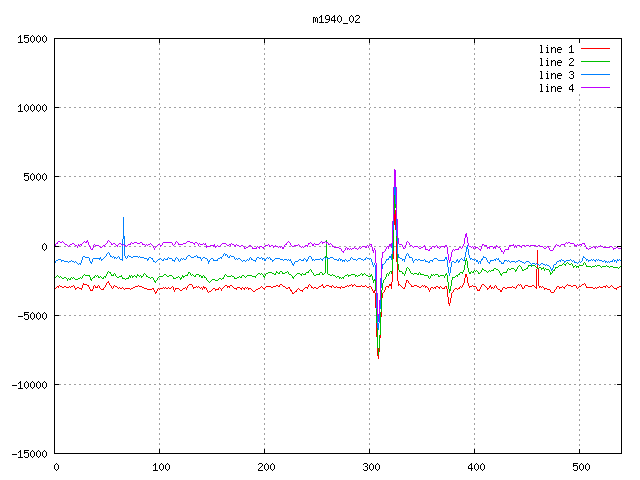This screenshot has width=640, height=480.
Task: Click the y-axis label -5000
Action: click(x=32, y=316)
